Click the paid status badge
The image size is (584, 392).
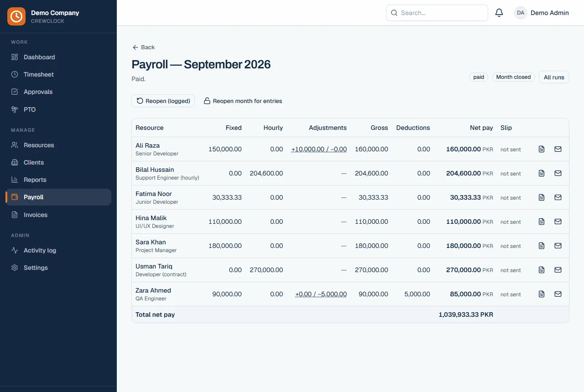pos(479,77)
